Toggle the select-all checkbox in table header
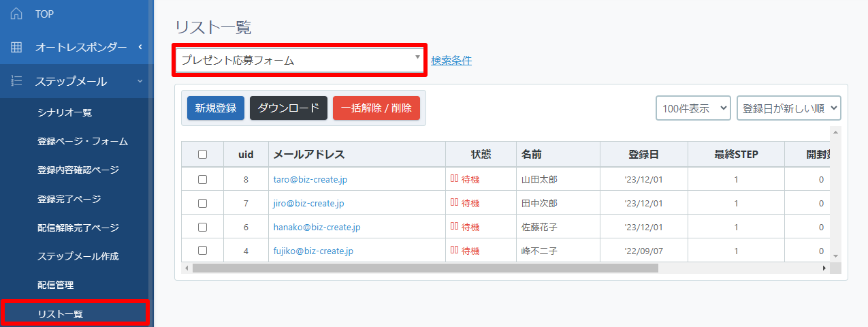Screen dimensions: 868x327 202,155
